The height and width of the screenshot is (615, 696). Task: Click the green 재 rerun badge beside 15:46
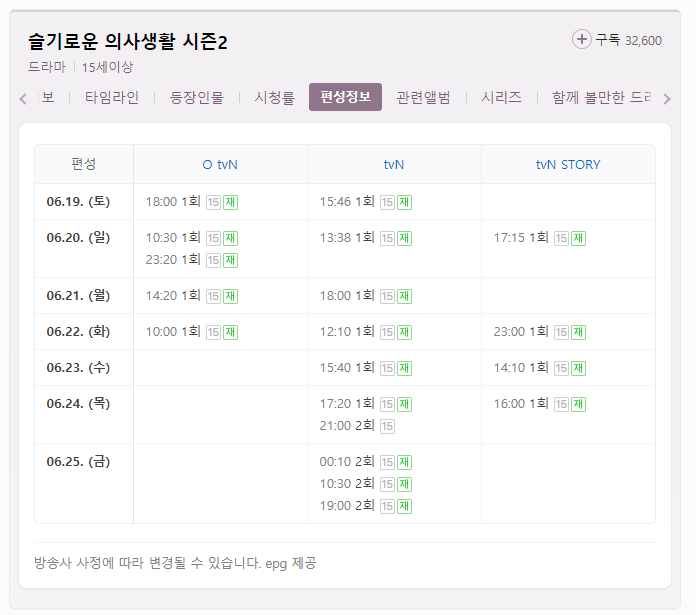point(404,202)
